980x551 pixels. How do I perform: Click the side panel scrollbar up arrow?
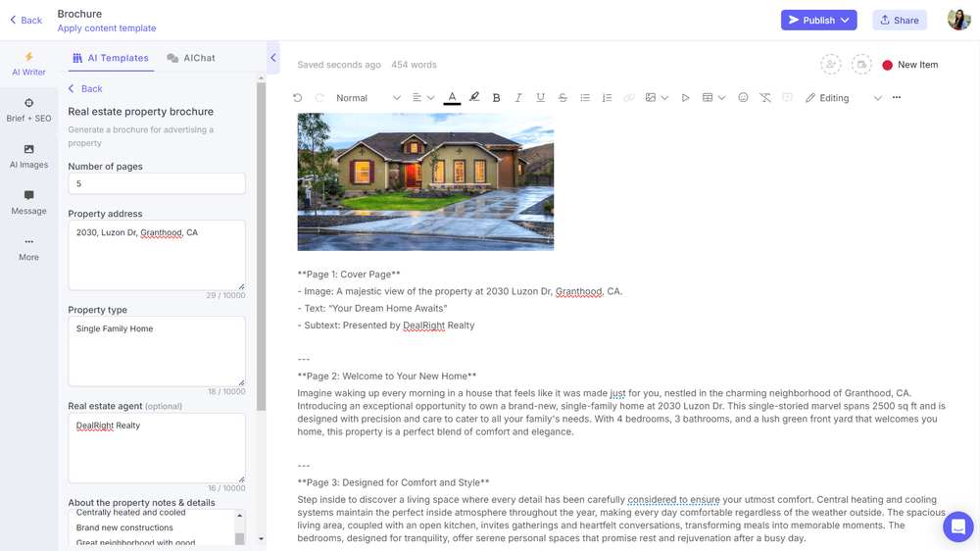[x=262, y=78]
